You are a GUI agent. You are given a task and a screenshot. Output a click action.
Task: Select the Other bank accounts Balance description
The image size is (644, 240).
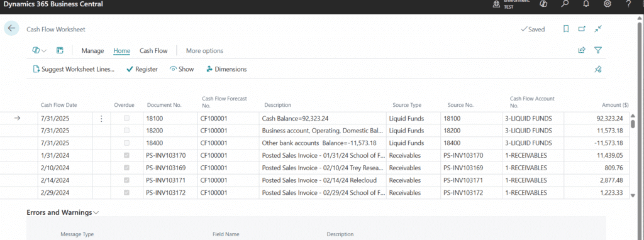click(323, 143)
